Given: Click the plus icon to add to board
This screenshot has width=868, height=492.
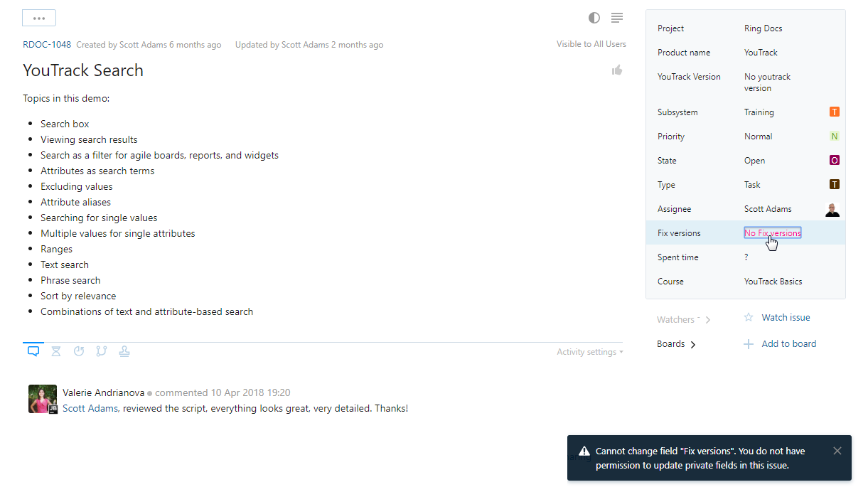Looking at the screenshot, I should point(748,344).
